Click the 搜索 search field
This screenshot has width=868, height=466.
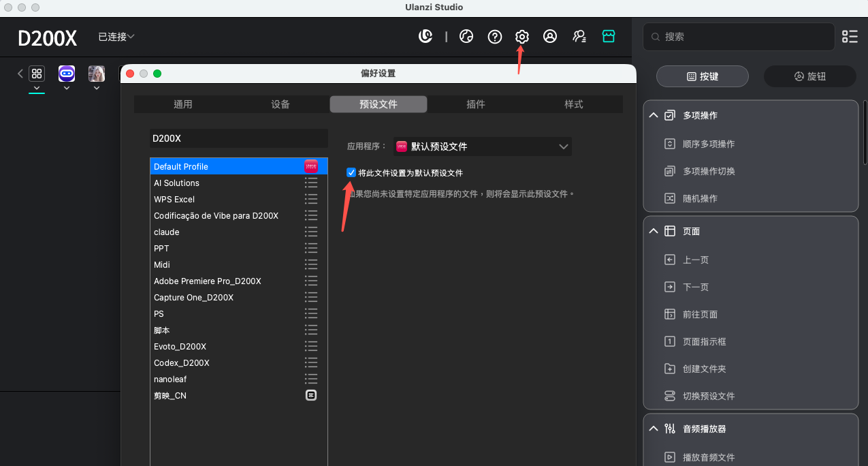pos(739,37)
